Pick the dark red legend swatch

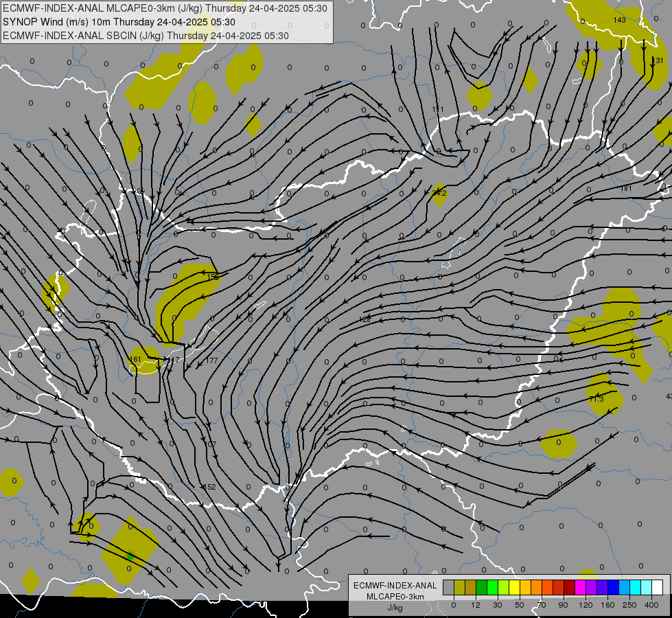pos(569,587)
